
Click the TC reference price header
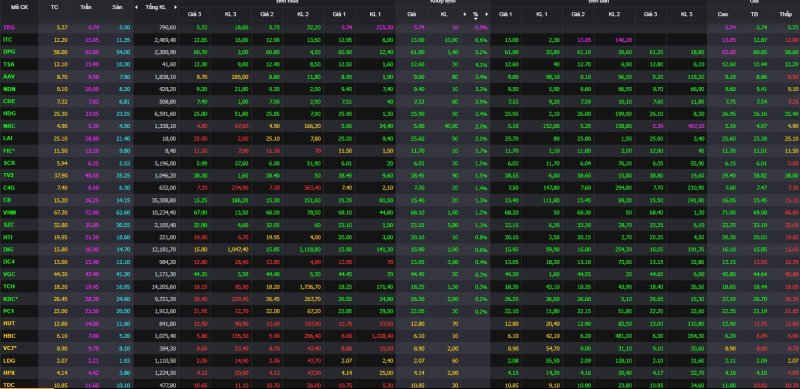(x=55, y=7)
